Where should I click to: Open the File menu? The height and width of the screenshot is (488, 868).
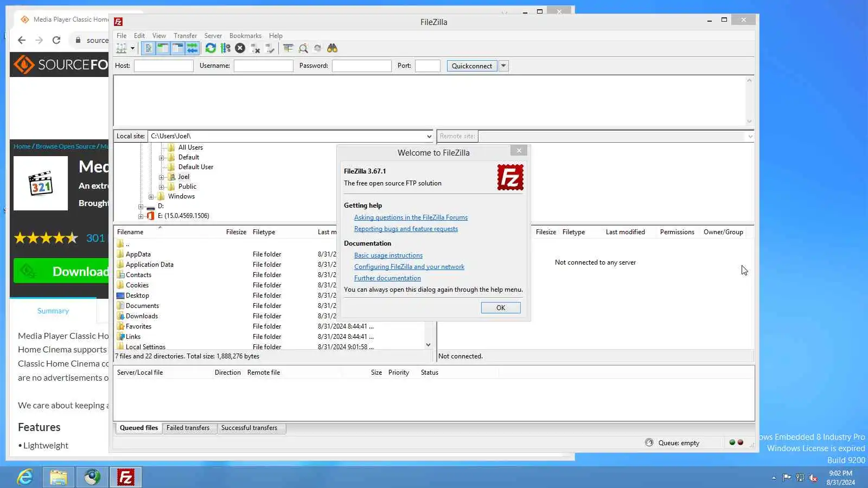(122, 36)
